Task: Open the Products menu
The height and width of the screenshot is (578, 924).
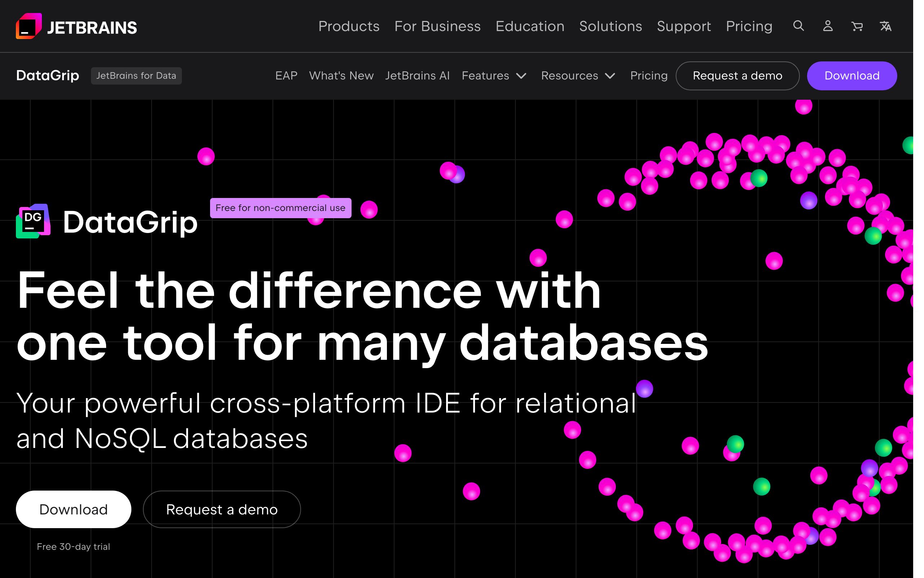Action: click(x=349, y=26)
